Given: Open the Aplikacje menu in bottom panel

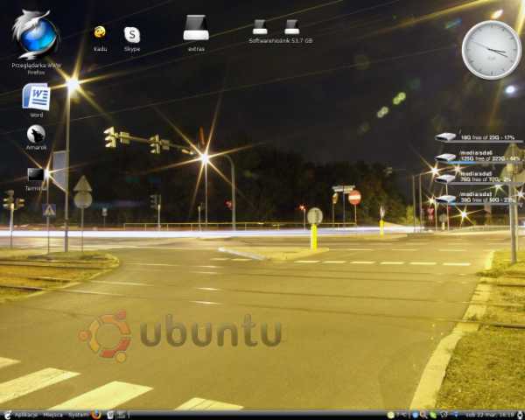Looking at the screenshot, I should click(x=25, y=415).
